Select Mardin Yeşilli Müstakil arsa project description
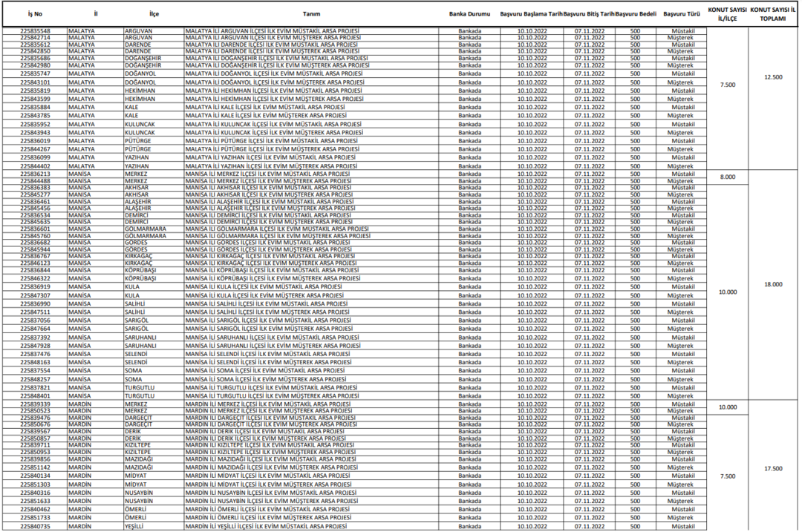 266,526
